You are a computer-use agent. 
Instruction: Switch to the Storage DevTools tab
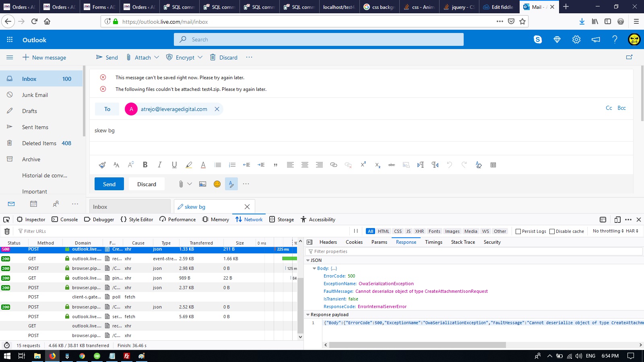[x=281, y=220]
